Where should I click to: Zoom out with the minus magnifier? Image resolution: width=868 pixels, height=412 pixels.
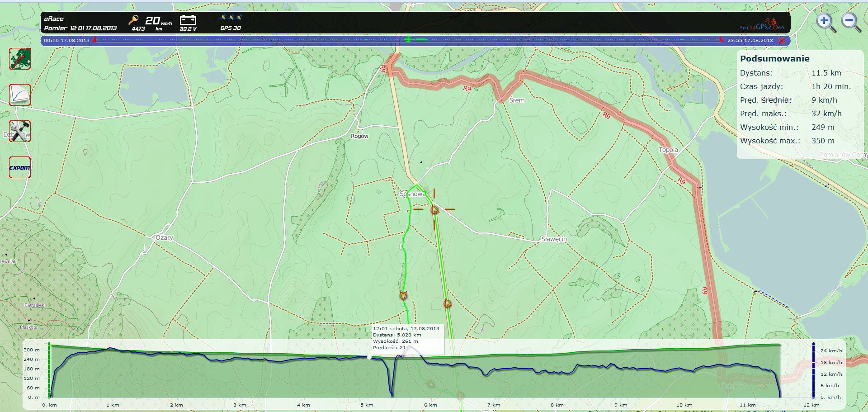tap(851, 23)
